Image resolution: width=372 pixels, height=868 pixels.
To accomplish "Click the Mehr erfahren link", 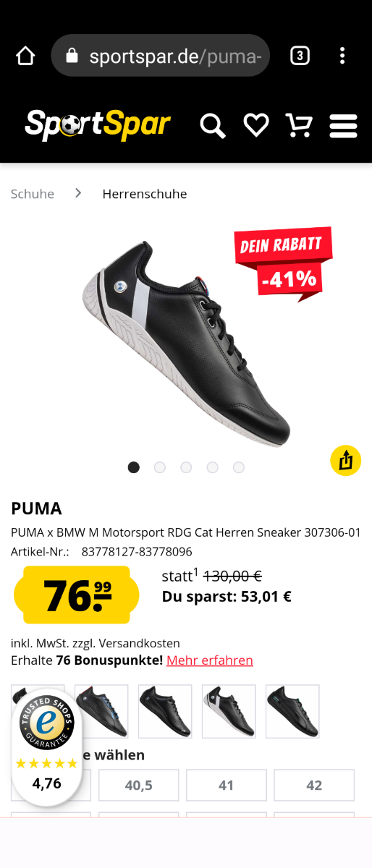I will click(210, 660).
